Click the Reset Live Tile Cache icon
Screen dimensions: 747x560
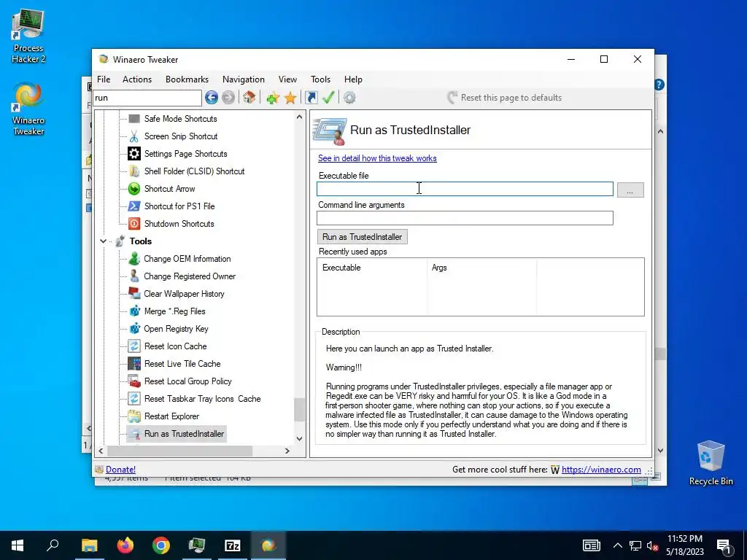134,364
